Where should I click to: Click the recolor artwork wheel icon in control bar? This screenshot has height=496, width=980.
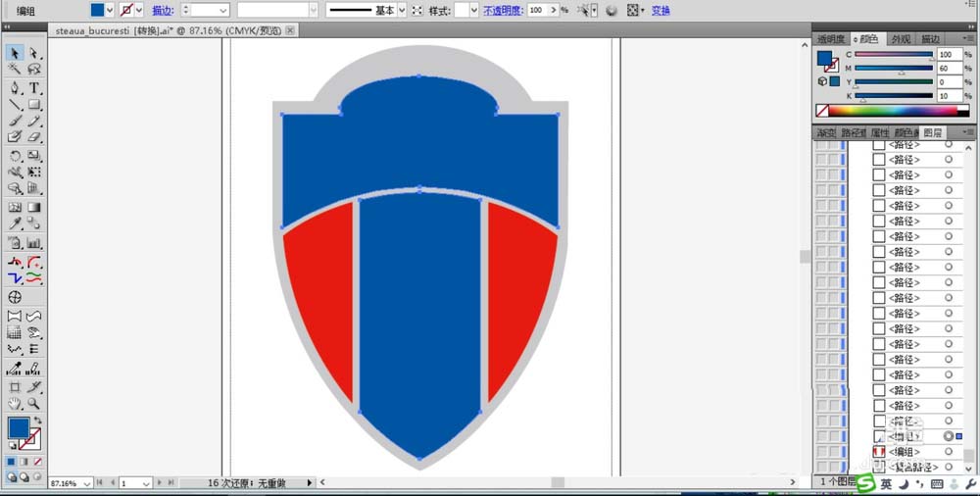pyautogui.click(x=612, y=10)
